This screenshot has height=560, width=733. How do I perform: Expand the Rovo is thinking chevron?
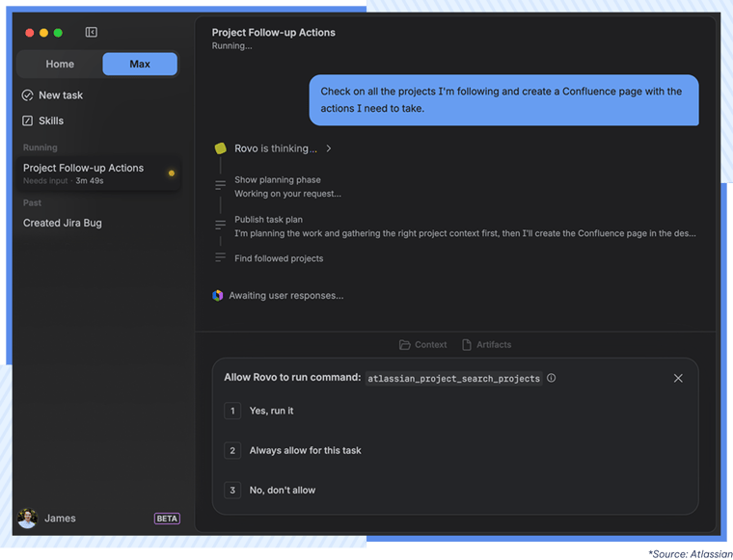tap(329, 148)
